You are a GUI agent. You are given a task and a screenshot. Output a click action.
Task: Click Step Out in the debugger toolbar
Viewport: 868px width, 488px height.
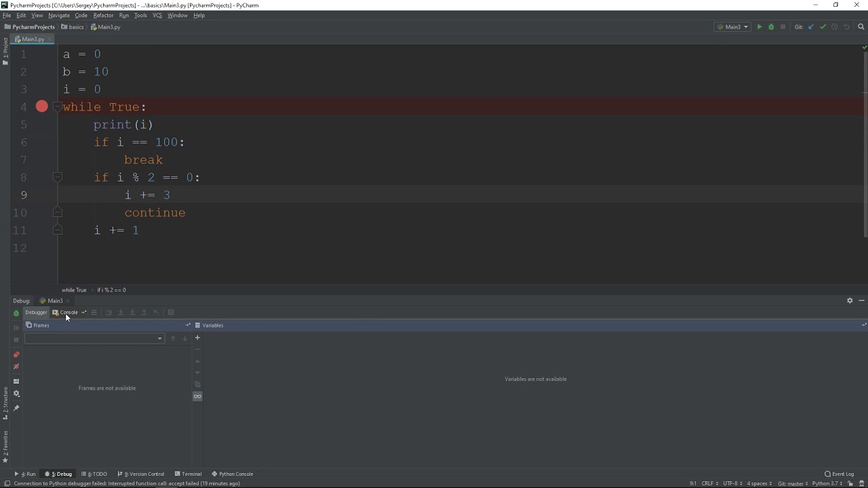click(x=144, y=312)
